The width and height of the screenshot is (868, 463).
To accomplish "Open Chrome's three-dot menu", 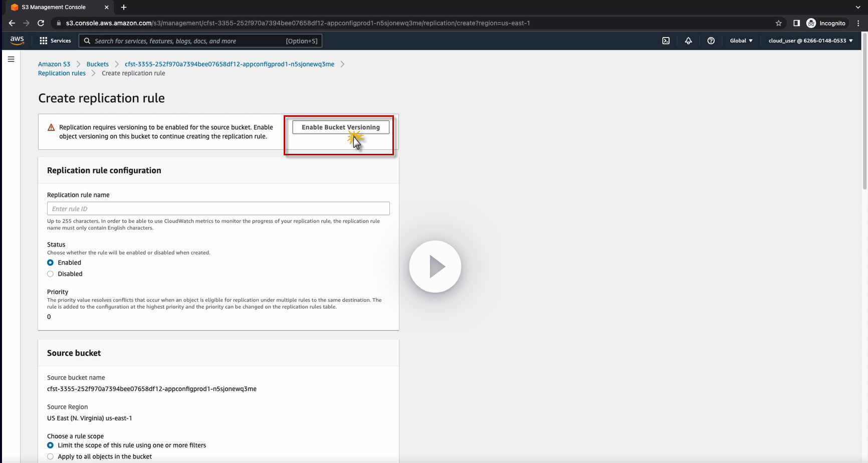I will point(858,23).
